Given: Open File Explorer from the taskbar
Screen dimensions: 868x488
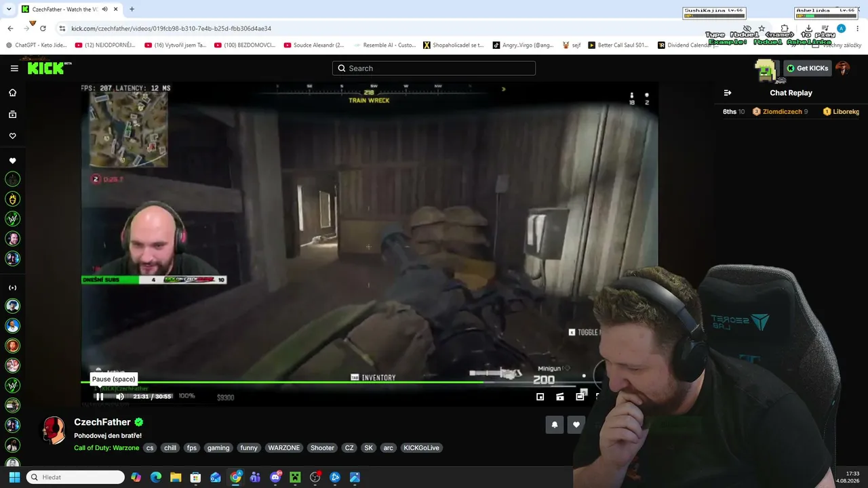Looking at the screenshot, I should pyautogui.click(x=176, y=477).
